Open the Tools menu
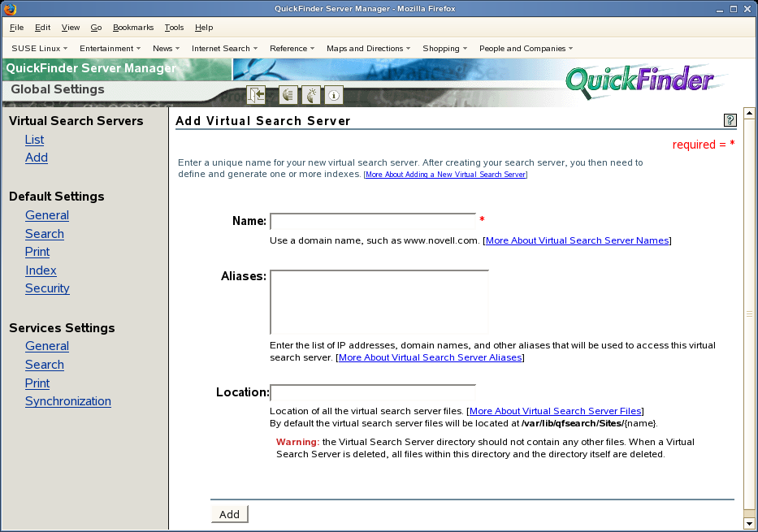The image size is (758, 532). click(x=174, y=28)
